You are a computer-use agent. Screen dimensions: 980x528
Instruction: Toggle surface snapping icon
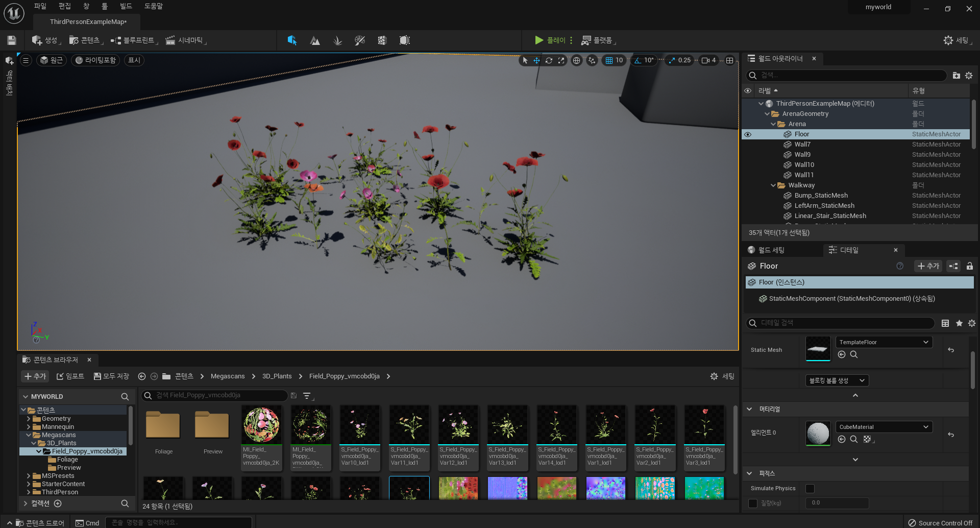pyautogui.click(x=592, y=60)
